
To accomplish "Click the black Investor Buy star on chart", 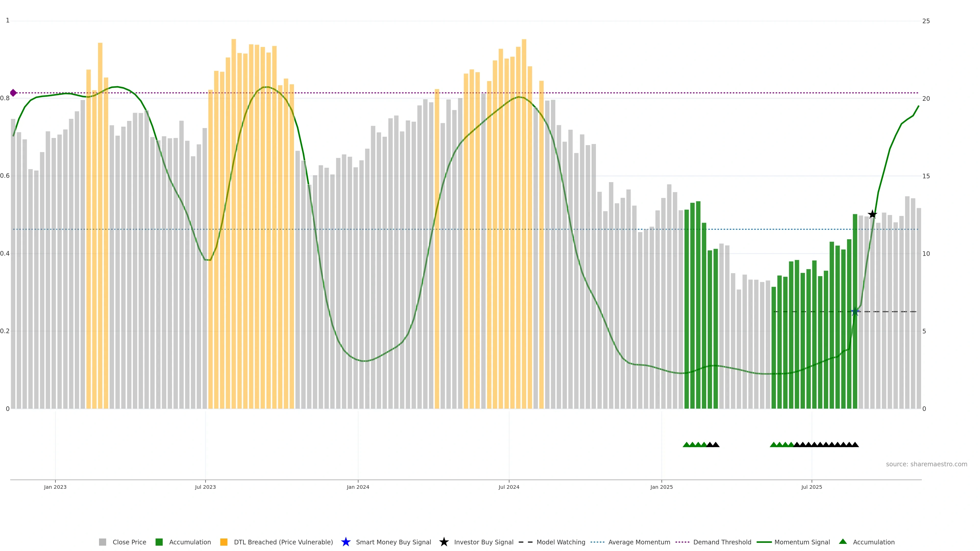I will (872, 215).
